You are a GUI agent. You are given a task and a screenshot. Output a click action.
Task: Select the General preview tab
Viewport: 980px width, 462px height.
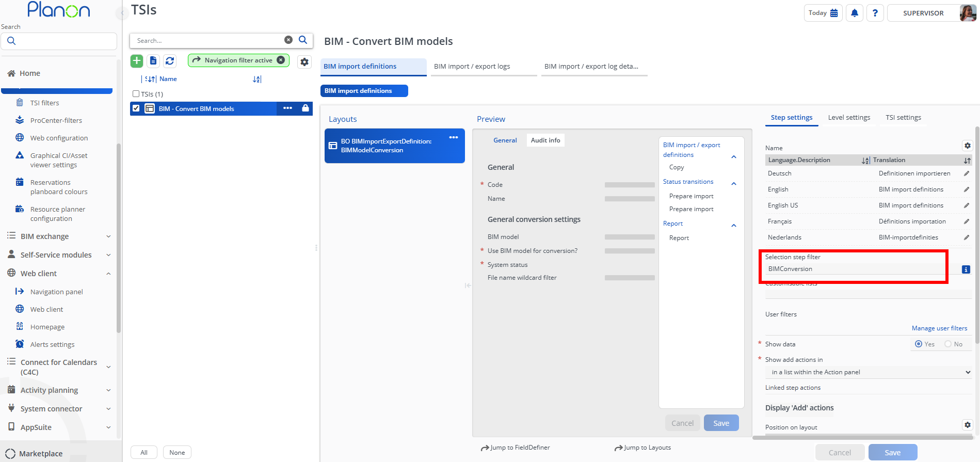(x=505, y=140)
